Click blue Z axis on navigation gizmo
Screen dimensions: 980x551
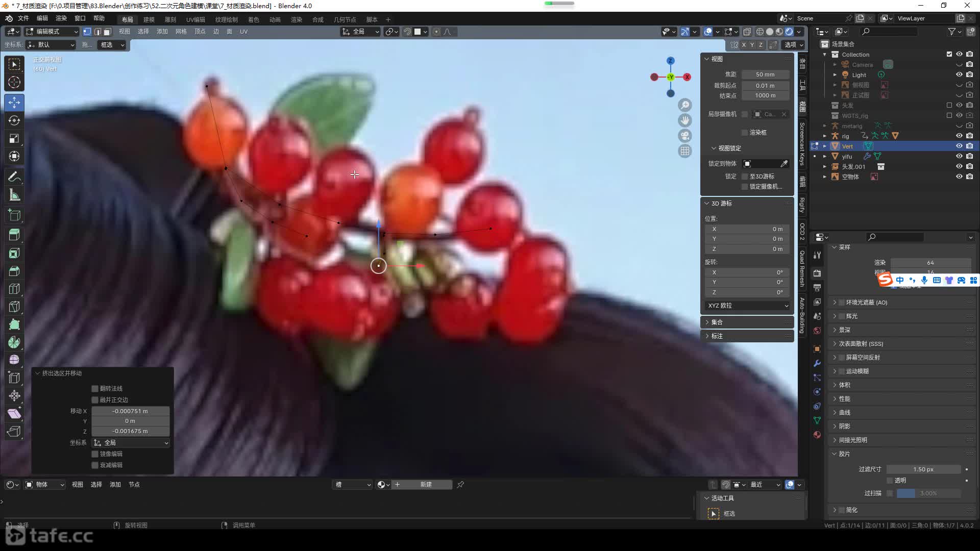pos(671,61)
